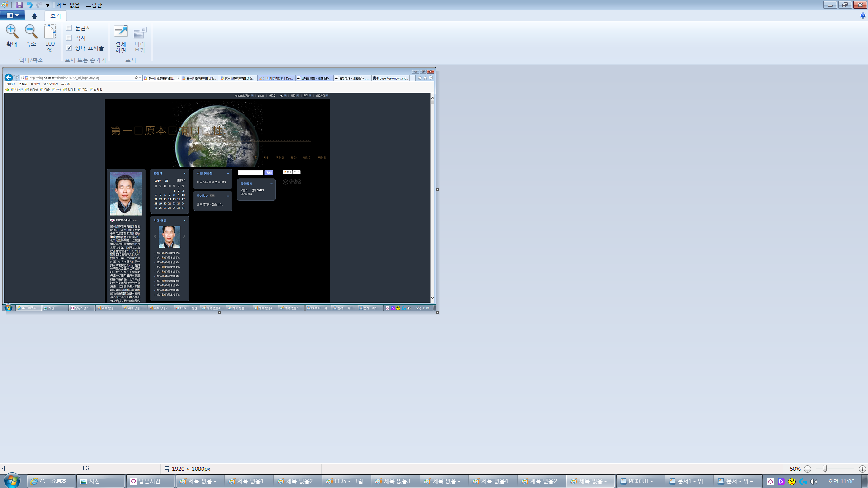Uncheck the 상태 표시줄 checkbox
This screenshot has width=868, height=488.
coord(69,48)
